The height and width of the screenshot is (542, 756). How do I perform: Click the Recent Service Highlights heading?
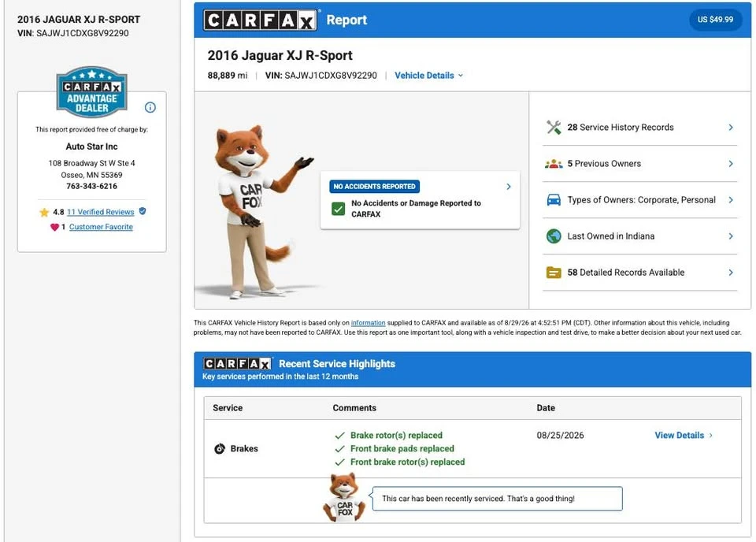(x=337, y=364)
